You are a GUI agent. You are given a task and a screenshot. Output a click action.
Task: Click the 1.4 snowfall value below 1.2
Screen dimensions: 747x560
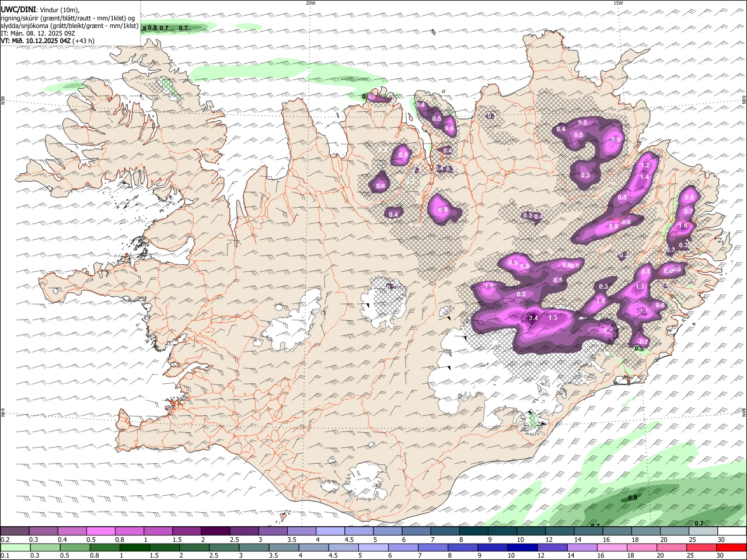point(644,177)
